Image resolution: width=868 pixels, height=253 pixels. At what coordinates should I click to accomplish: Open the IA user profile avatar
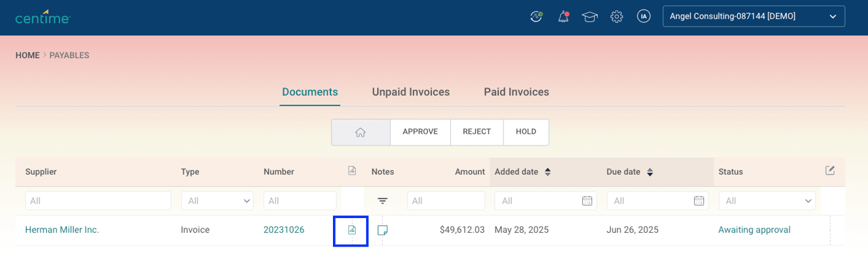643,16
